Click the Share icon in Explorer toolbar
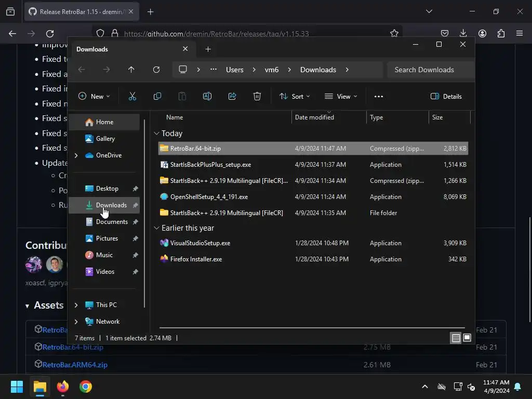This screenshot has width=532, height=399. pos(232,96)
